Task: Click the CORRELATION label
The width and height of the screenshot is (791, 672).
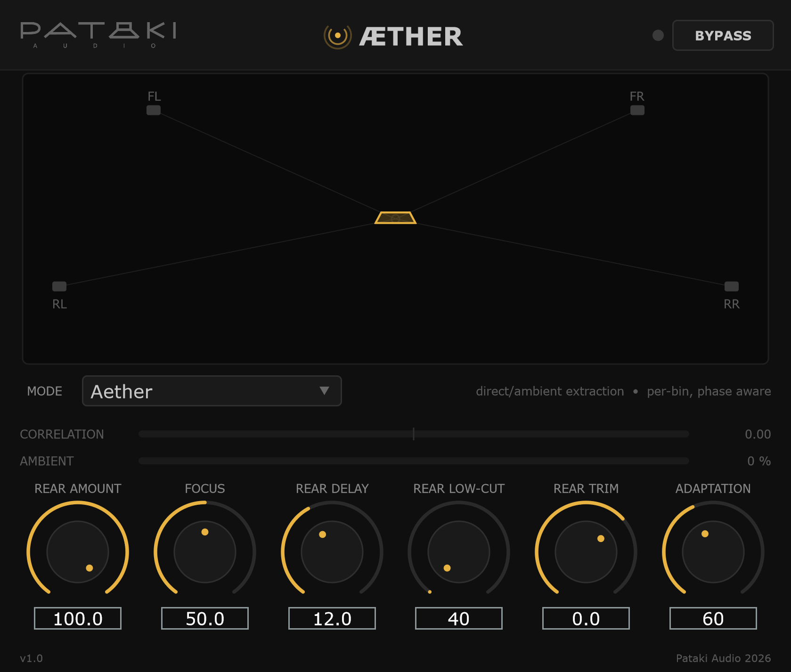Action: tap(62, 434)
